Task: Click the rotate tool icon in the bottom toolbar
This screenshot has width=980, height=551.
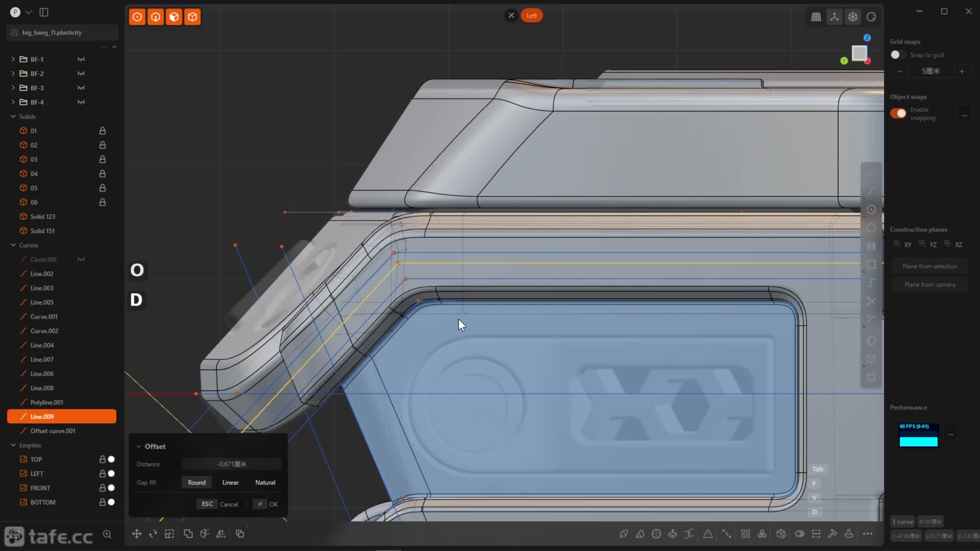Action: (153, 534)
